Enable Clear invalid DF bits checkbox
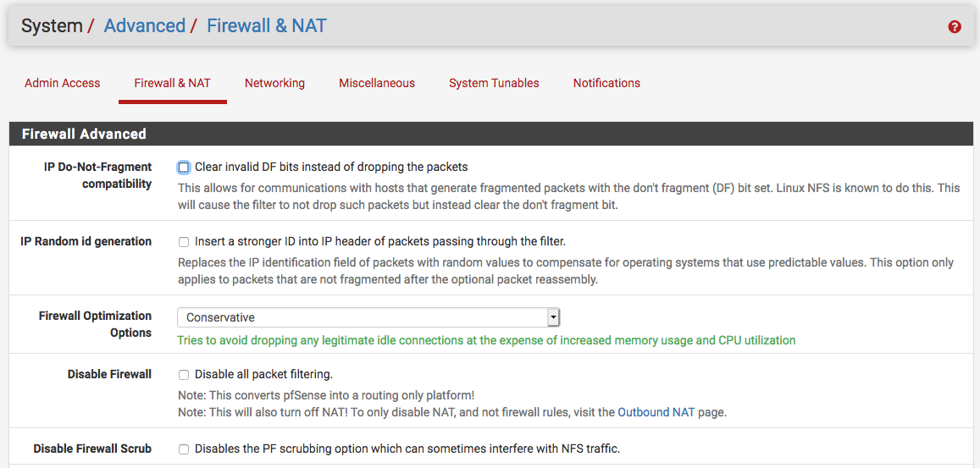The image size is (980, 468). coord(183,168)
